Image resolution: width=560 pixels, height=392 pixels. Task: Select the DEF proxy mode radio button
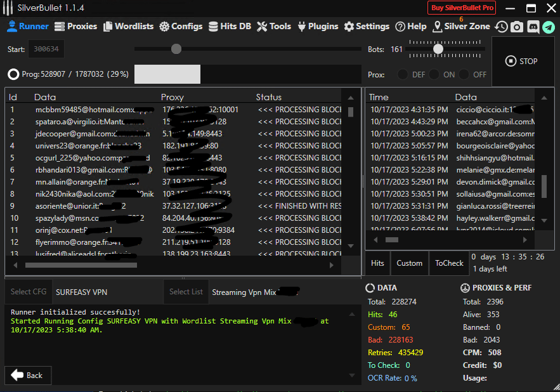[402, 74]
